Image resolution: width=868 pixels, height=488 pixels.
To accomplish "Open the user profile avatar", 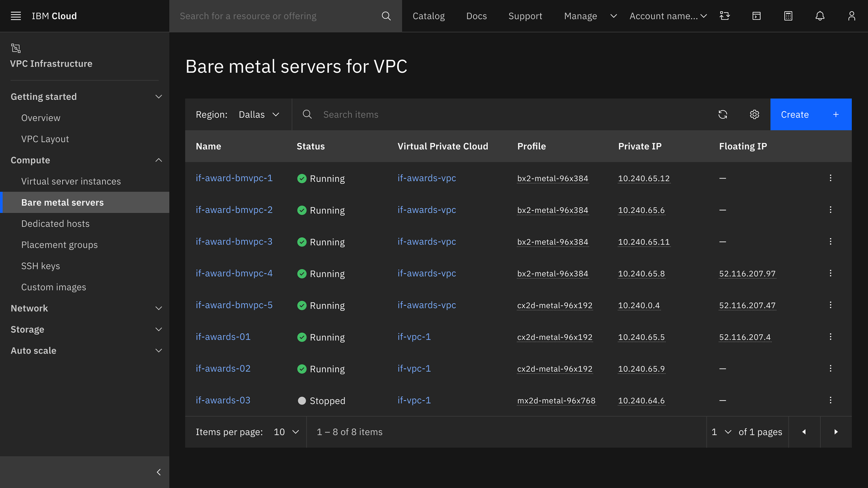I will 852,16.
